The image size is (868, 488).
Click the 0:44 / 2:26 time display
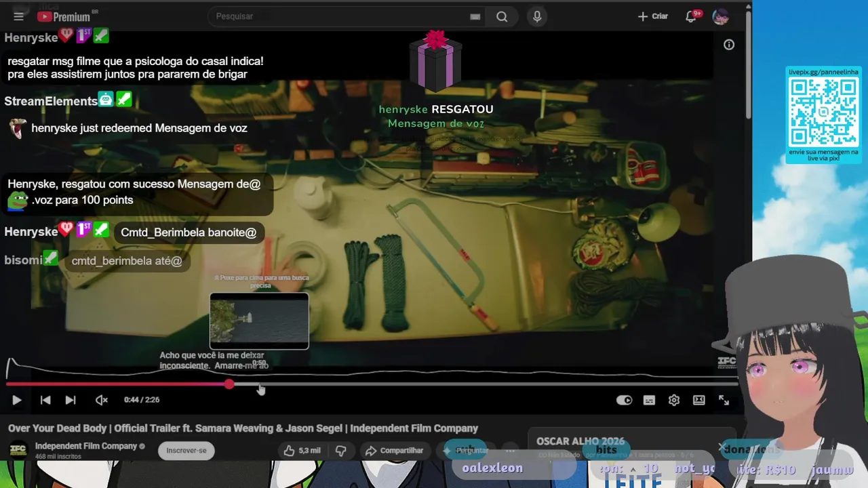pyautogui.click(x=142, y=400)
